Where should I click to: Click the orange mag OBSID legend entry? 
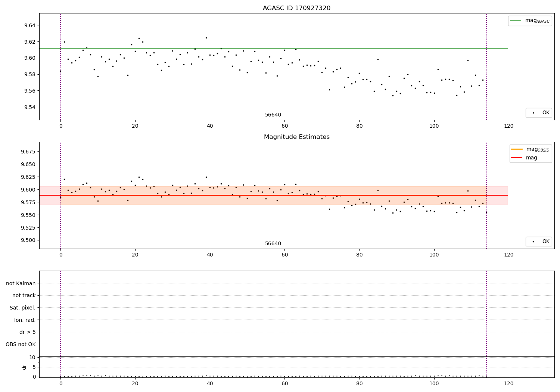click(x=531, y=149)
